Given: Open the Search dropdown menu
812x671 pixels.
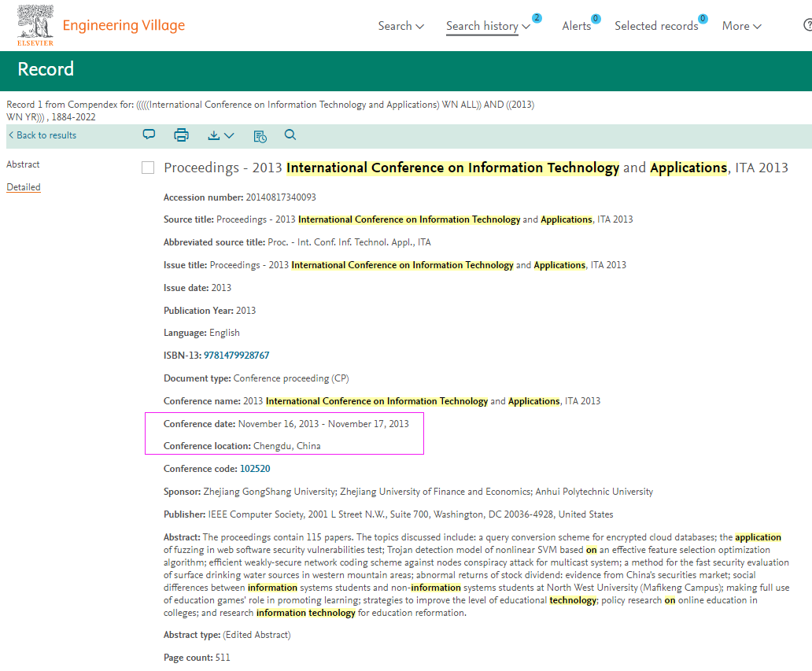Looking at the screenshot, I should (400, 26).
